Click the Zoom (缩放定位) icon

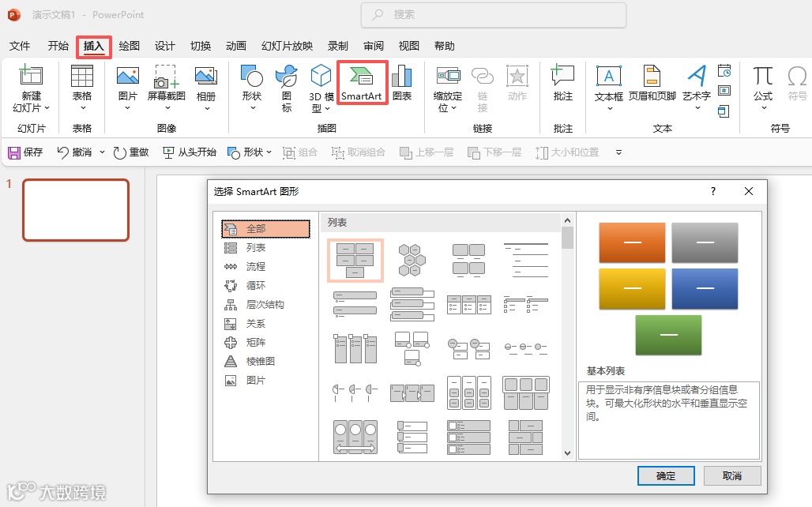pos(448,76)
